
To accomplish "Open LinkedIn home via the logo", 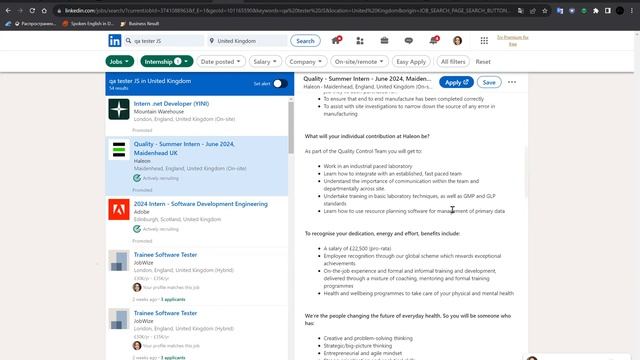I will point(115,40).
